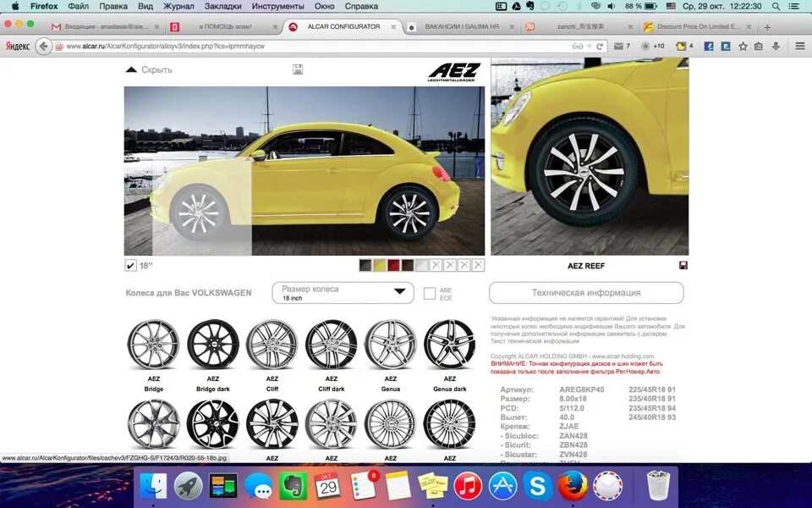Select the red car color swatch
The height and width of the screenshot is (508, 812).
[x=393, y=265]
